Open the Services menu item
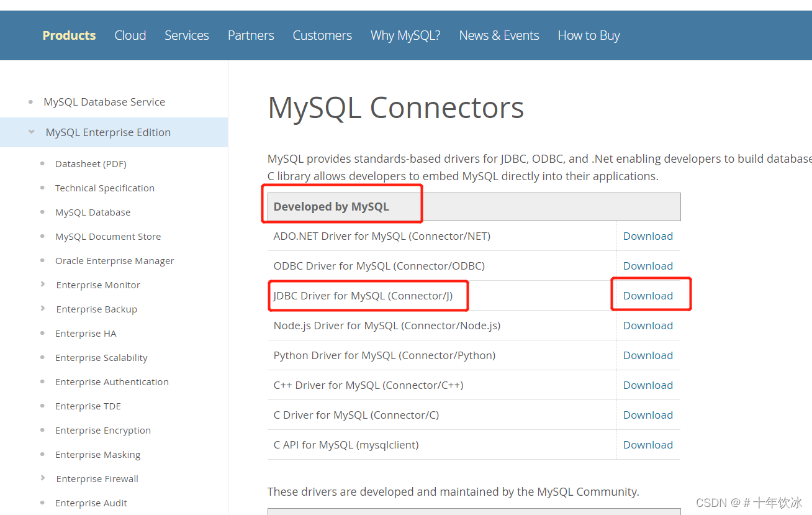 (x=187, y=35)
